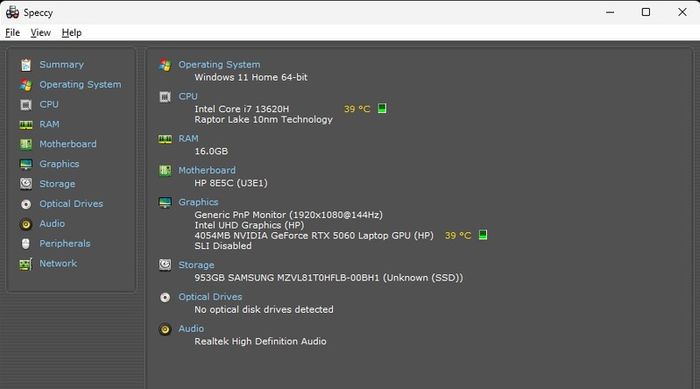Image resolution: width=700 pixels, height=389 pixels.
Task: Select Optical Drives in the sidebar
Action: click(71, 204)
